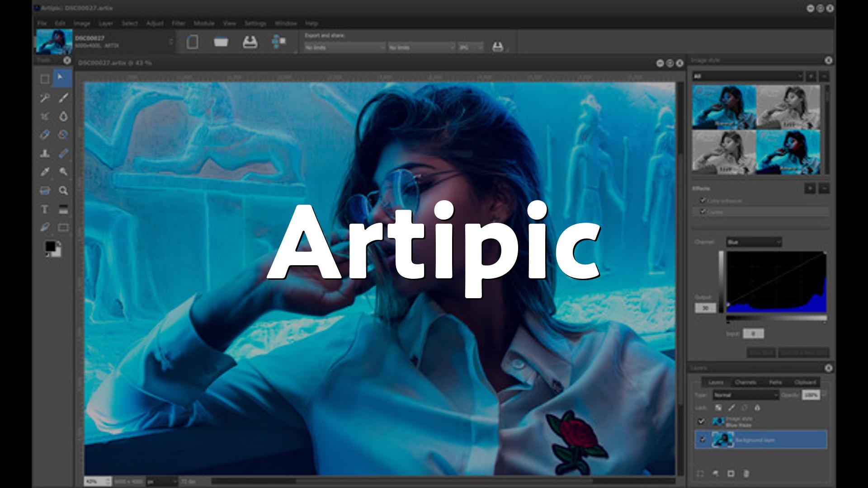The height and width of the screenshot is (488, 868).
Task: Click the lock paint brush icon
Action: [731, 408]
